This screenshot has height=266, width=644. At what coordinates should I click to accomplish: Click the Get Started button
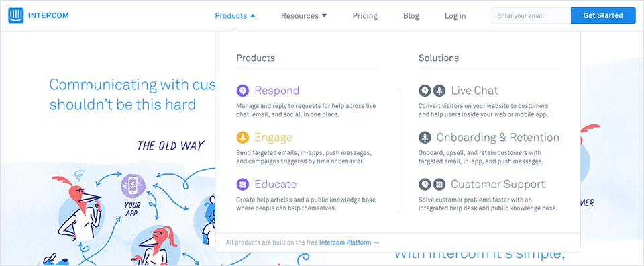(x=603, y=15)
